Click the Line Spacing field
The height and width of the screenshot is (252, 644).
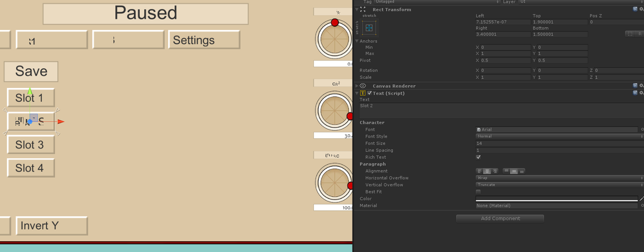560,150
